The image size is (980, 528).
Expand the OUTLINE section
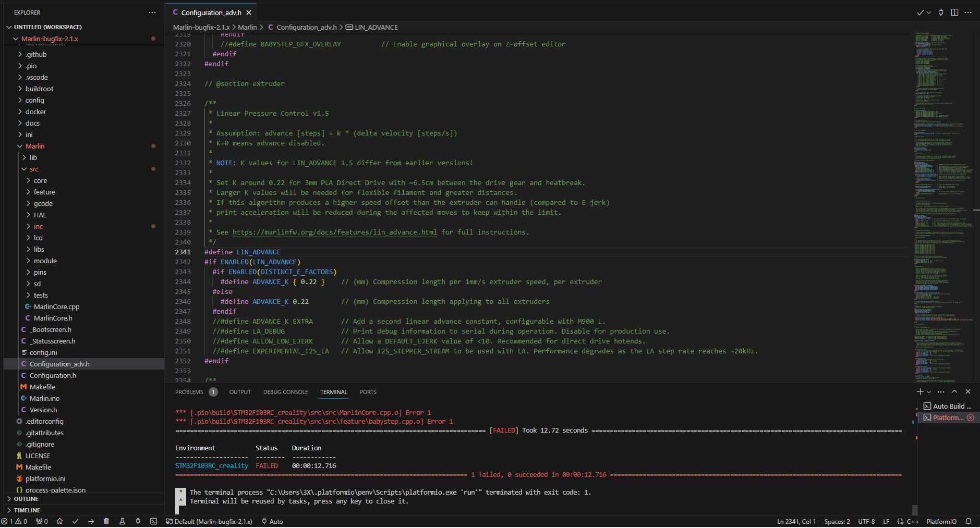[x=26, y=499]
